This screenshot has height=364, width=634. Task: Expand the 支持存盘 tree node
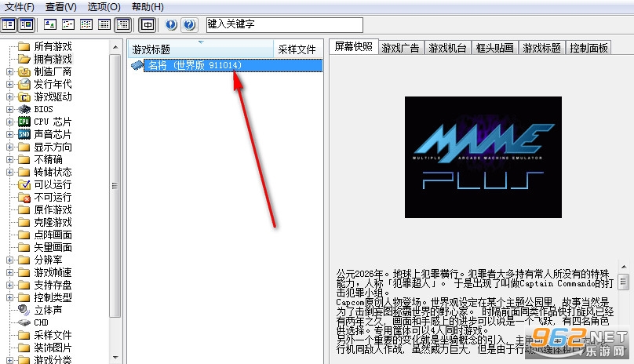pyautogui.click(x=9, y=285)
